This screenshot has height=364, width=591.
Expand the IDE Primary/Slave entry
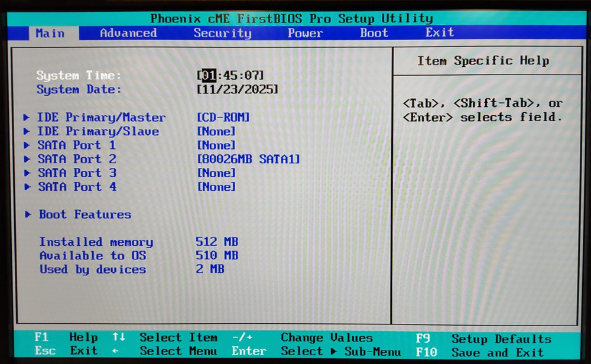click(x=98, y=131)
